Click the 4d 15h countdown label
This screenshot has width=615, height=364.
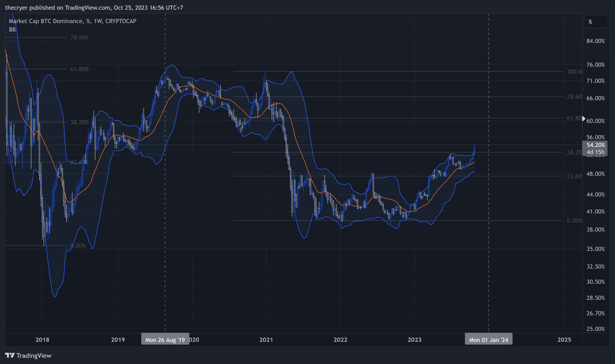(596, 152)
